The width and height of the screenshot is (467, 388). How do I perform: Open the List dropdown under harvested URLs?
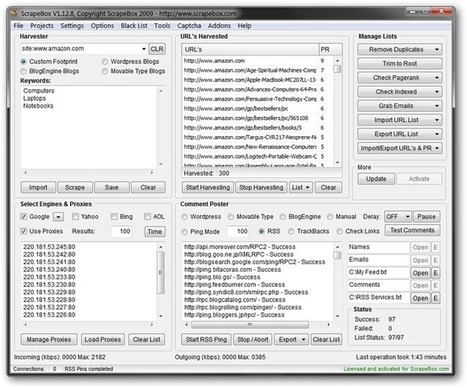[301, 187]
